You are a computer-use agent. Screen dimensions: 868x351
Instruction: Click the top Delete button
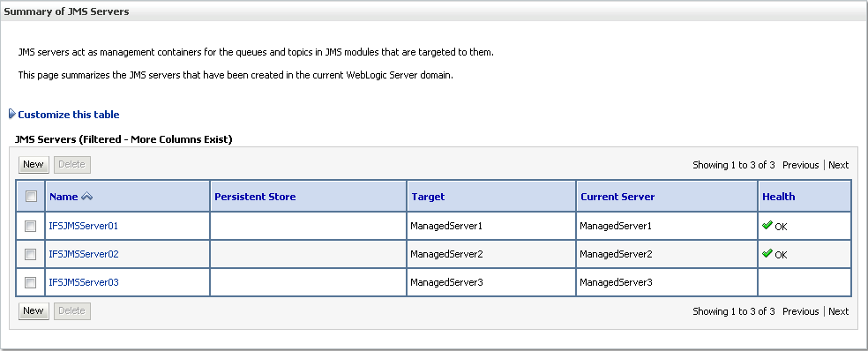[x=72, y=164]
